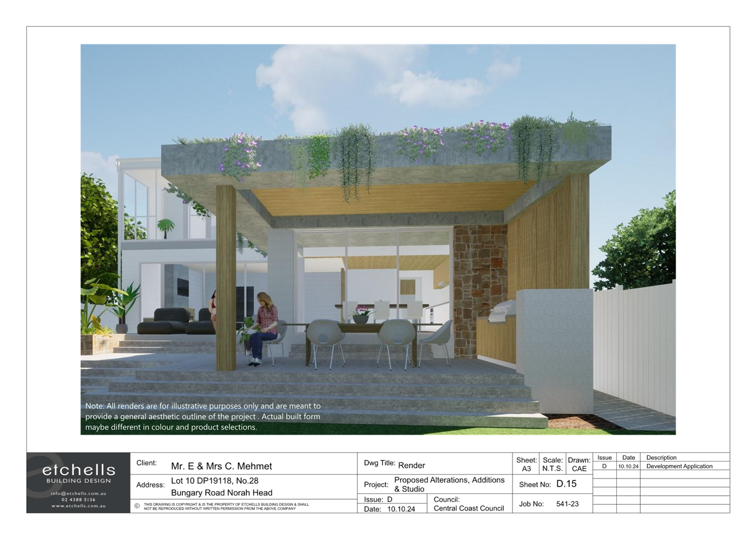Click the Central Coast Council field
Viewport: 756px width, 539px height.
(x=468, y=508)
